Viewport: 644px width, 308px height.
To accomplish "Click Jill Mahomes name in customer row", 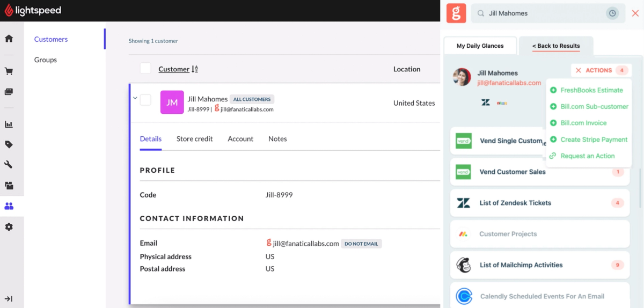I will (x=208, y=99).
